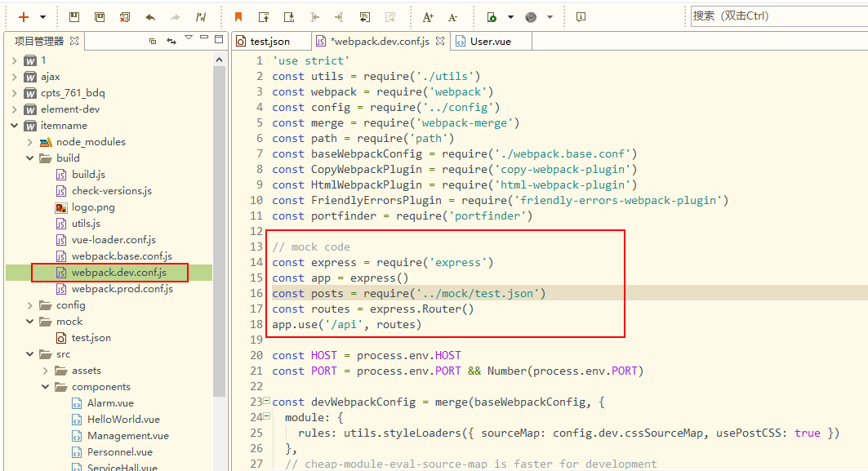The width and height of the screenshot is (868, 471).
Task: Open build.js in project tree
Action: click(82, 175)
